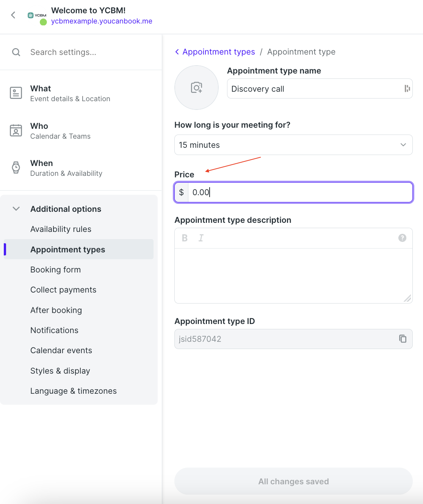Screen dimensions: 423x504
Task: Apply italic formatting in description editor
Action: coord(201,238)
